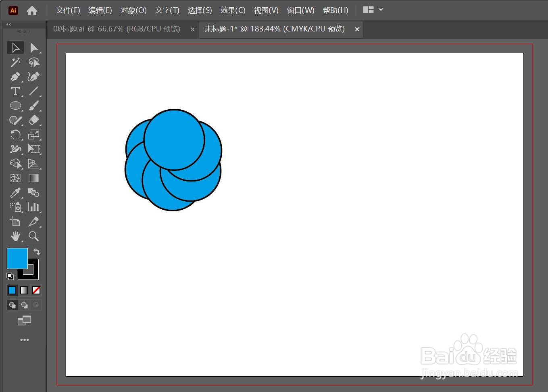Open the 效果(C) menu
This screenshot has width=548, height=392.
(x=233, y=10)
